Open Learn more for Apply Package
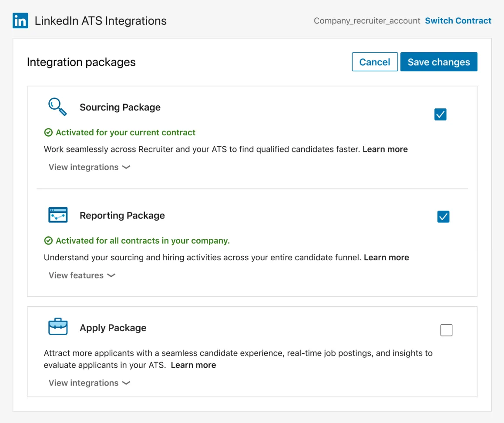Image resolution: width=504 pixels, height=423 pixels. pos(193,365)
